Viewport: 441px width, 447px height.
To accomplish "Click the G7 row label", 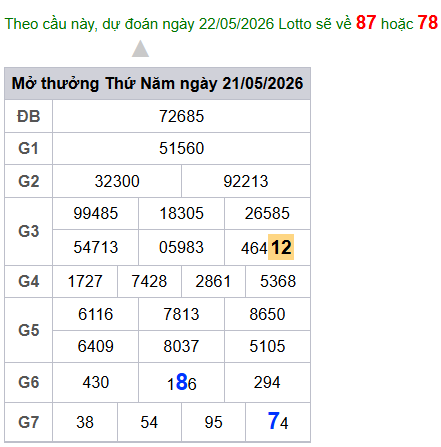I will (x=29, y=422).
